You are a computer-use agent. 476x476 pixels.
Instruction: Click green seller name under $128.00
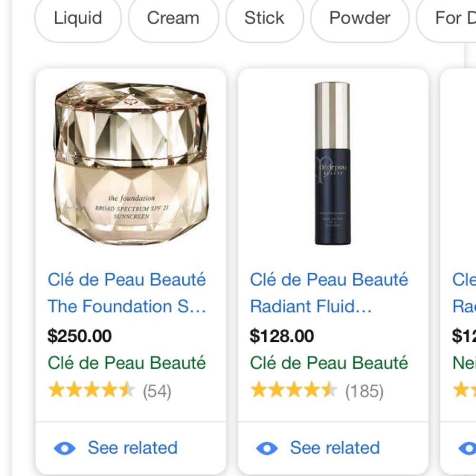pyautogui.click(x=329, y=363)
